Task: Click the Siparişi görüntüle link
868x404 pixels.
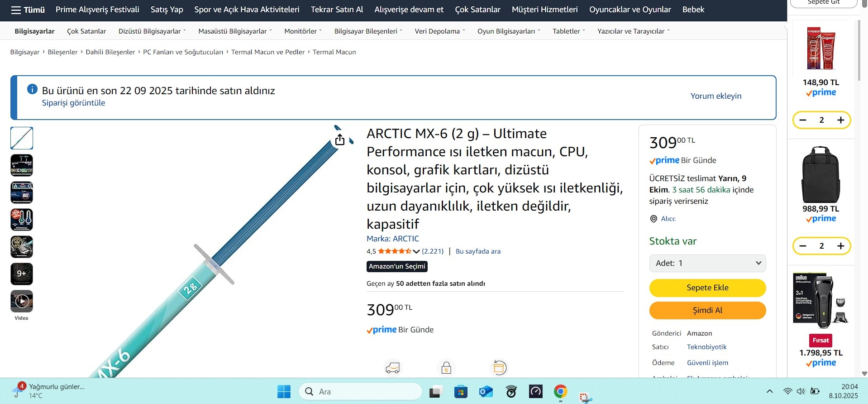Action: pos(73,103)
